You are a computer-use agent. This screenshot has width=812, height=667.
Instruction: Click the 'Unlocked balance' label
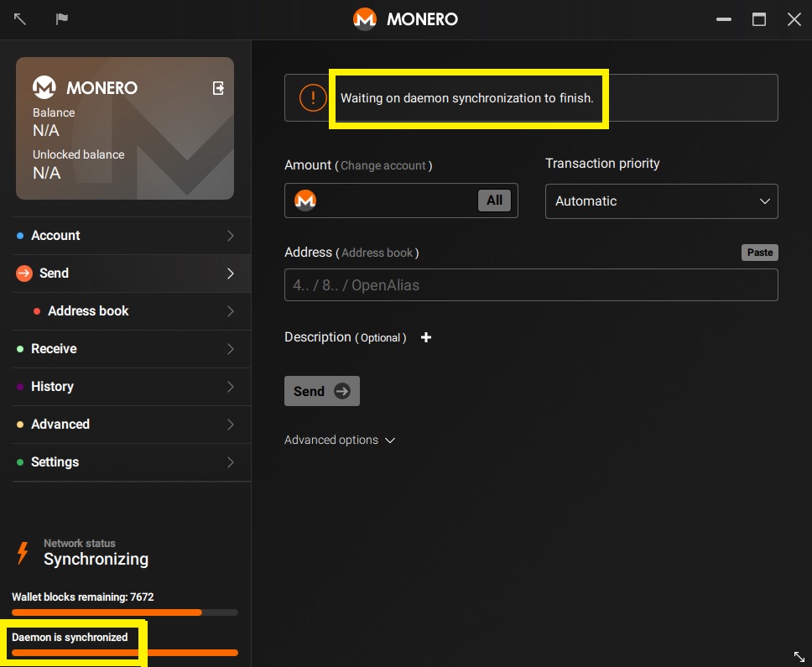point(78,154)
